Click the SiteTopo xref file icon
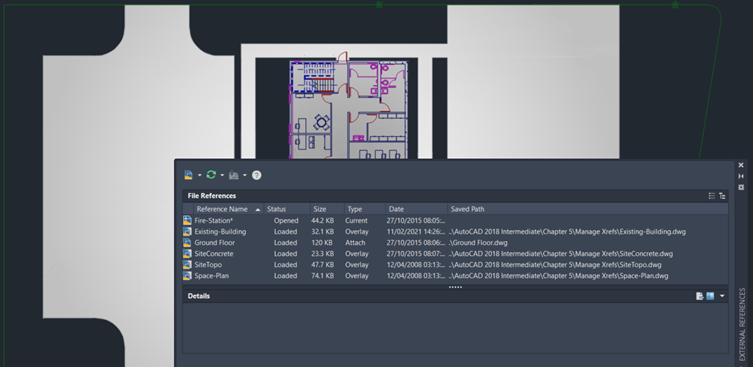Viewport: 753px width, 367px height. 187,265
